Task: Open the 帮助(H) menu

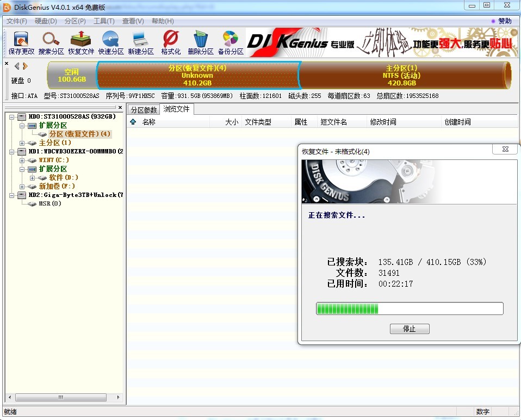Action: coord(163,21)
